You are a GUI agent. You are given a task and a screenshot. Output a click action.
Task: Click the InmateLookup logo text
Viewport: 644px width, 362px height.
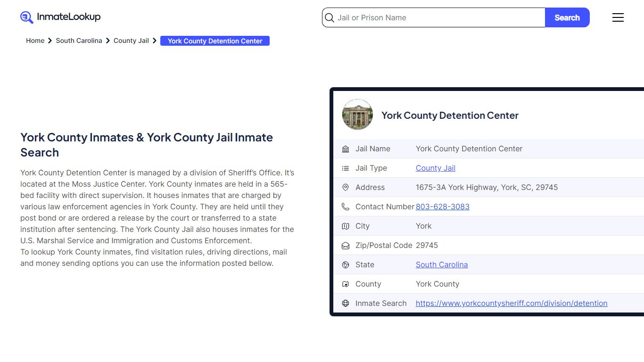point(69,17)
